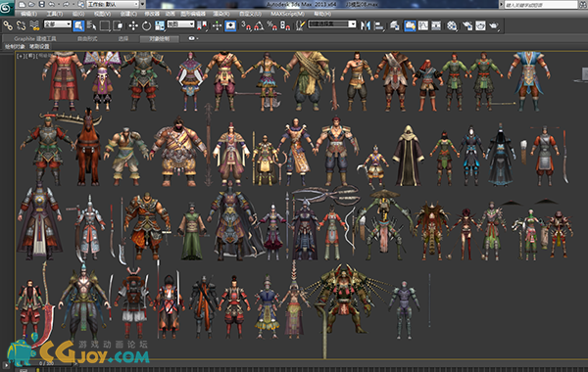
Task: Activate the Select and Move tool
Action: (133, 25)
